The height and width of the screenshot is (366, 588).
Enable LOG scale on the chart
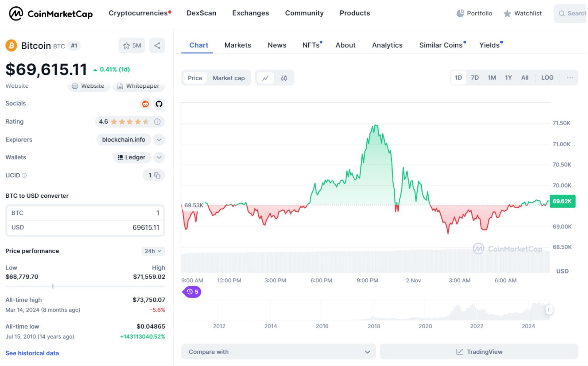tap(547, 78)
